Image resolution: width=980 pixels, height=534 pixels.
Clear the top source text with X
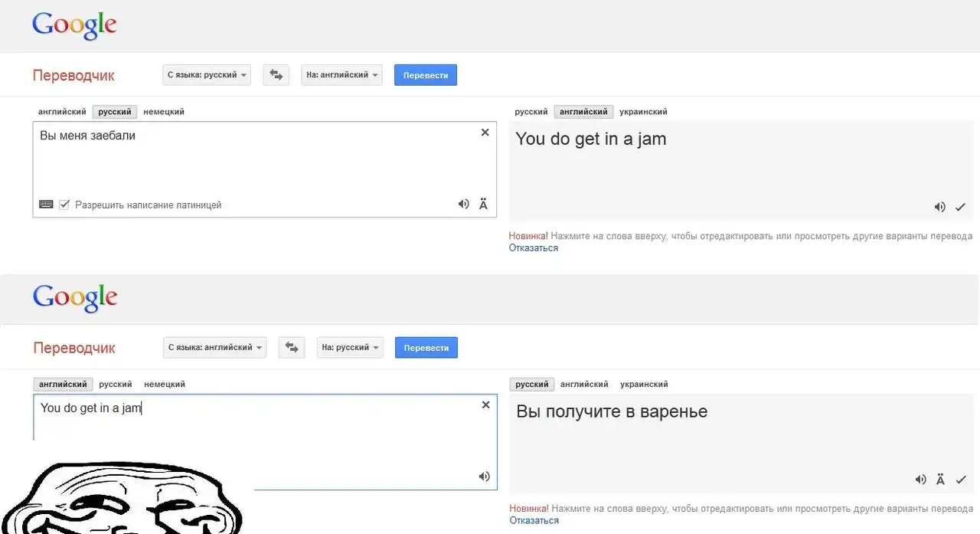point(485,133)
